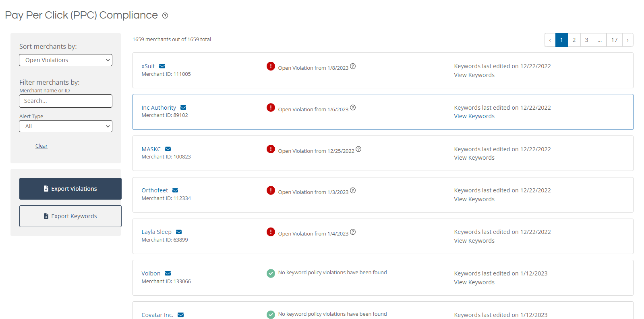Image resolution: width=644 pixels, height=319 pixels.
Task: Open the Alert Type dropdown
Action: (x=66, y=126)
